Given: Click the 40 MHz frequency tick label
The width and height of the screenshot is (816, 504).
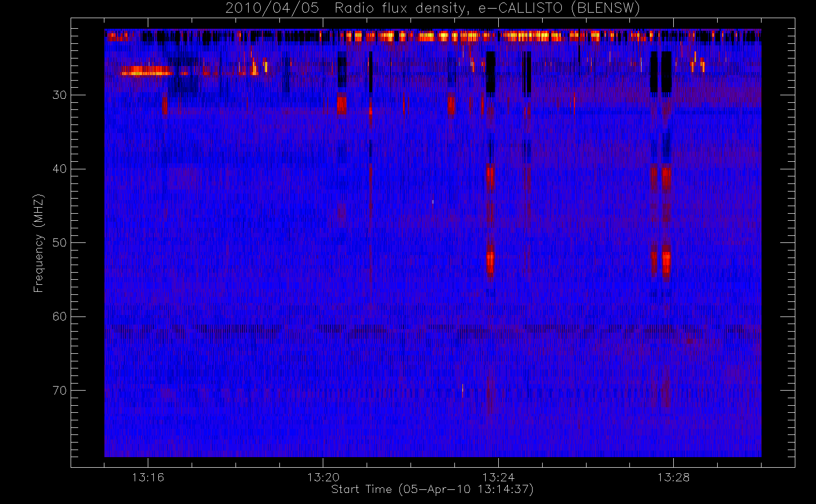Looking at the screenshot, I should pos(60,169).
